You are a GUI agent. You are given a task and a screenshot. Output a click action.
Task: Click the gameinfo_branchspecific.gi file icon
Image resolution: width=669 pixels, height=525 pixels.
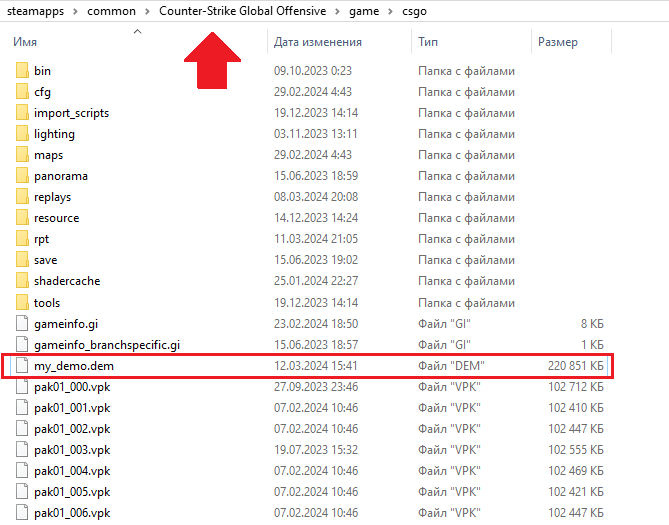click(x=22, y=344)
